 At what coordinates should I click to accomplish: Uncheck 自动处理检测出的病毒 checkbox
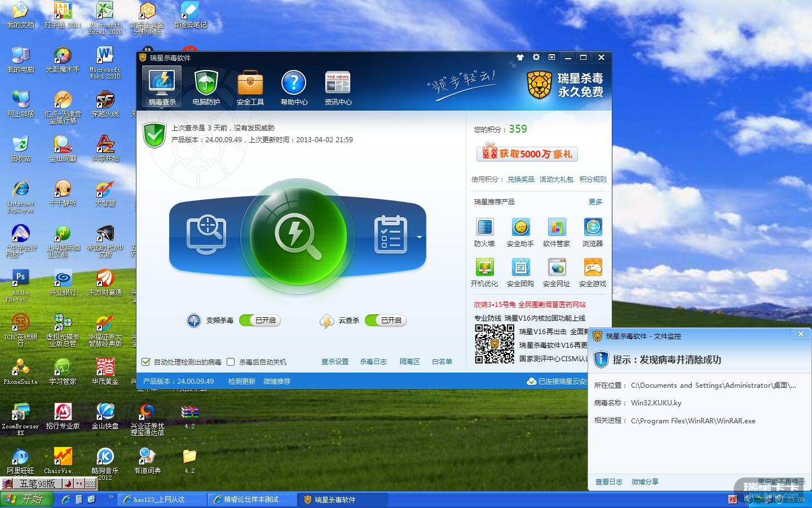[146, 362]
